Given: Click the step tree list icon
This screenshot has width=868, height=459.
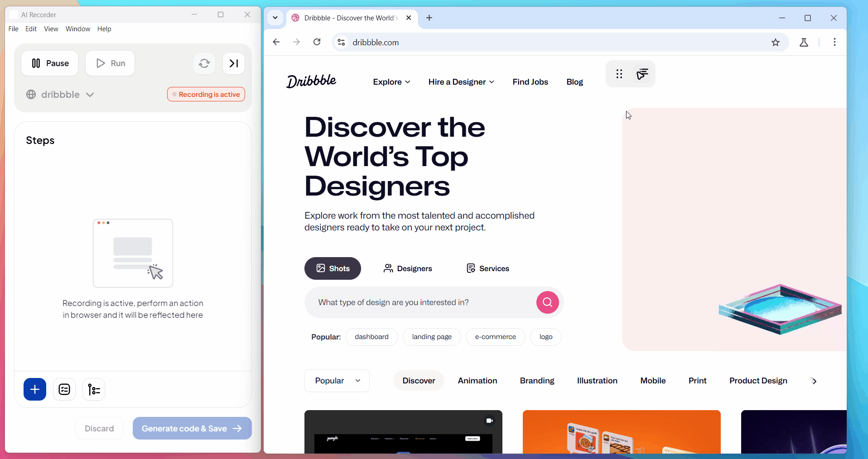Looking at the screenshot, I should tap(94, 389).
